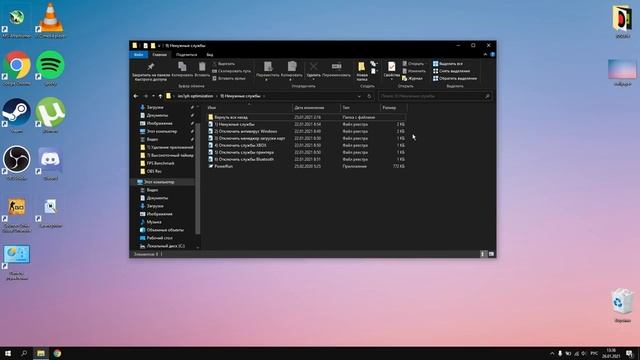Collapse the ribbon with the chevron
This screenshot has width=640, height=360.
[485, 54]
